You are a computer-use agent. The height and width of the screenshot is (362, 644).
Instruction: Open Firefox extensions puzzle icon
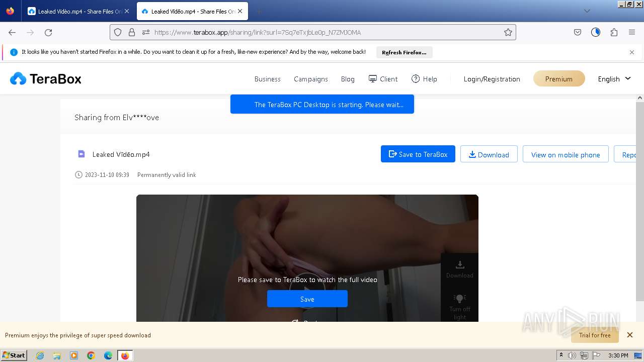pos(614,32)
